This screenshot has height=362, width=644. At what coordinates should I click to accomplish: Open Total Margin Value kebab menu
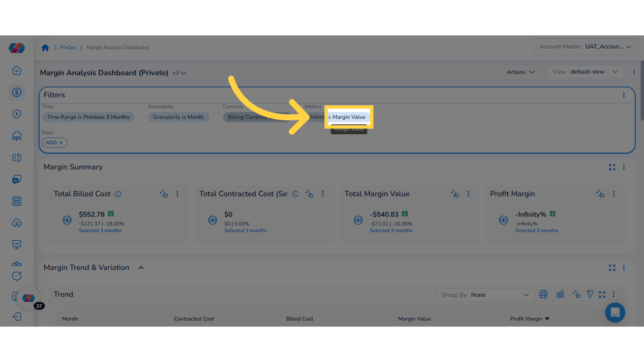click(x=469, y=194)
